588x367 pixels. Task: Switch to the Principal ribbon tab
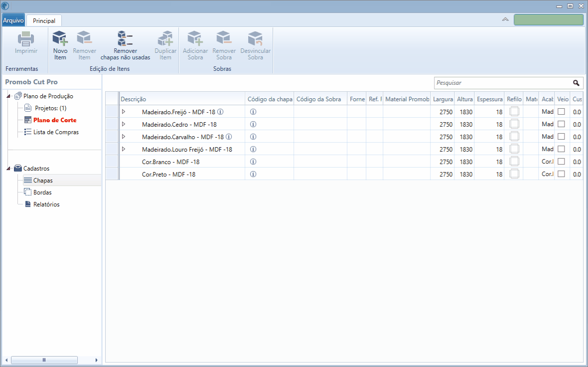pos(44,20)
